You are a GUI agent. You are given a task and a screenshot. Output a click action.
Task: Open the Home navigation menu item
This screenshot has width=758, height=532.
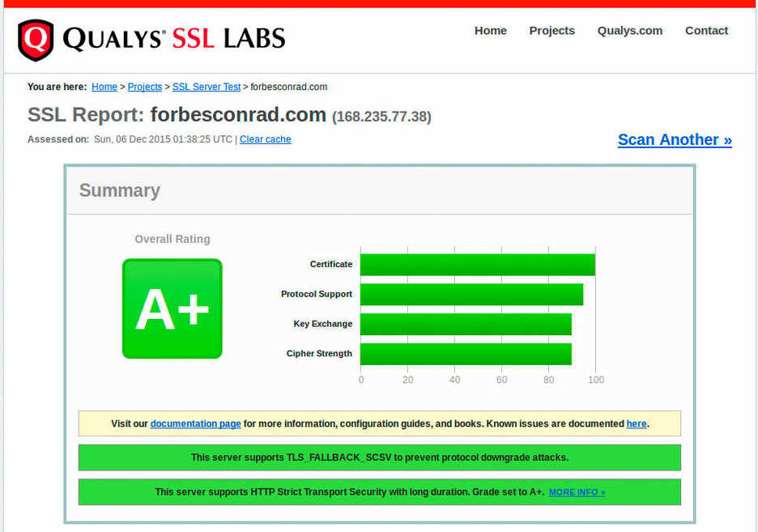point(490,31)
